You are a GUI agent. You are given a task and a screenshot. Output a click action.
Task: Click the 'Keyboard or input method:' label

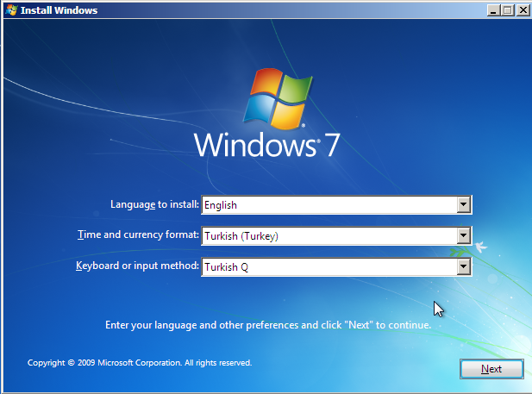click(137, 266)
